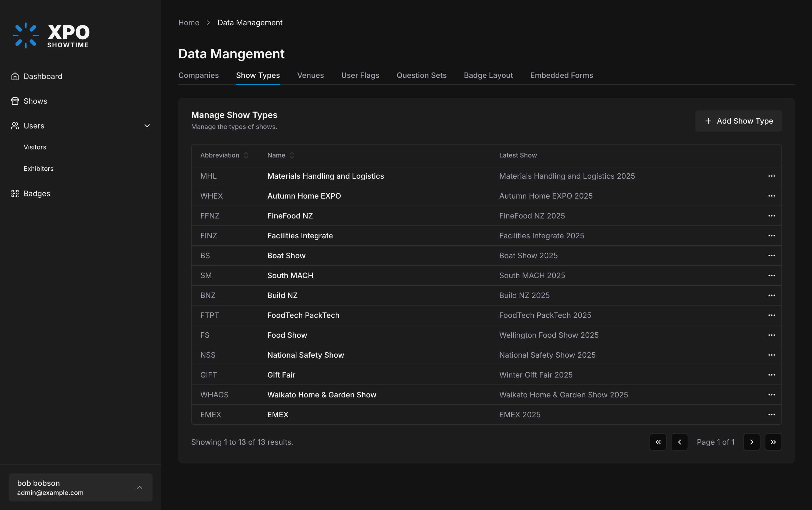Click the Badges QR code icon
The image size is (812, 510).
(15, 194)
